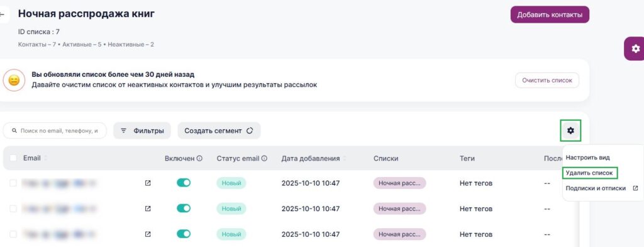Go back using the arrow beside the title
644x247 pixels.
(x=3, y=14)
